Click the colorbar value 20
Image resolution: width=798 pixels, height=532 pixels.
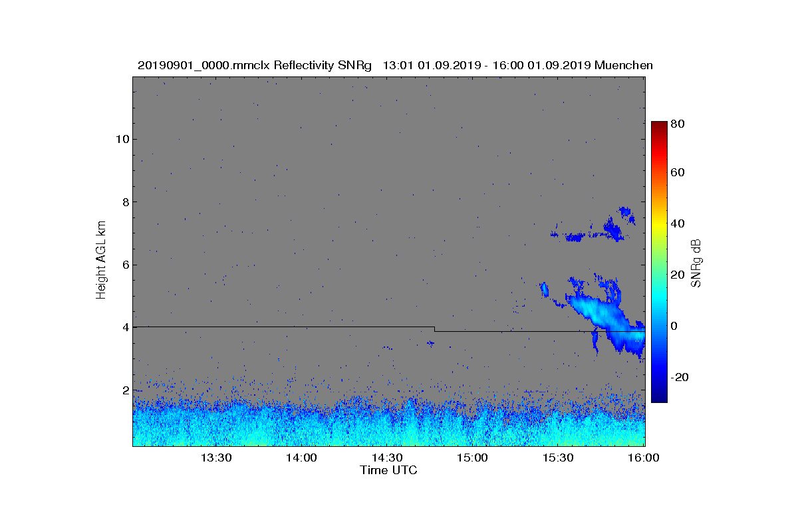coord(678,275)
